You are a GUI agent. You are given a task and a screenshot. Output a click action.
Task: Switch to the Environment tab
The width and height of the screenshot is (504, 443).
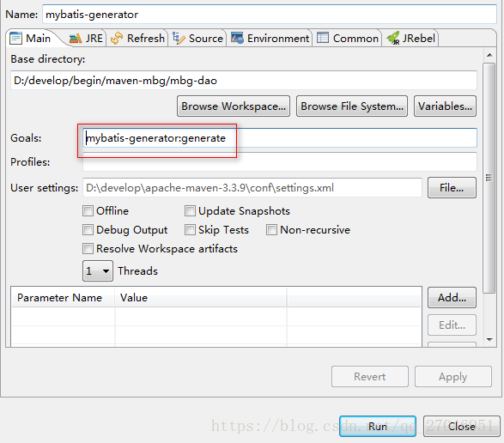click(x=270, y=39)
